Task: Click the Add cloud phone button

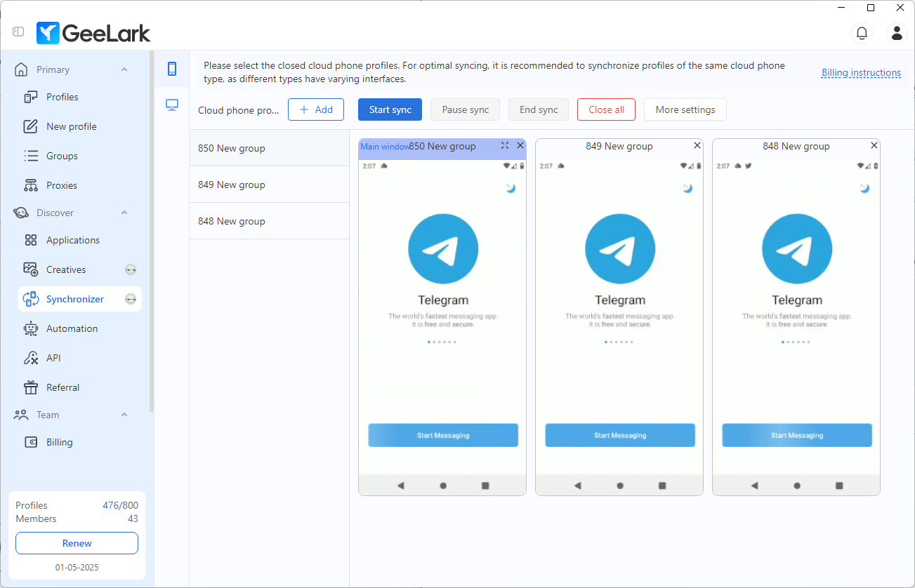Action: pos(316,109)
